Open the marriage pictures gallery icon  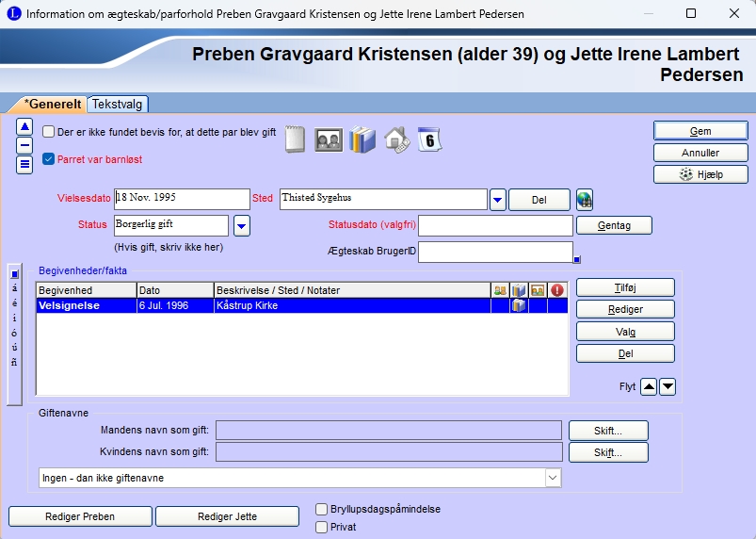point(328,139)
